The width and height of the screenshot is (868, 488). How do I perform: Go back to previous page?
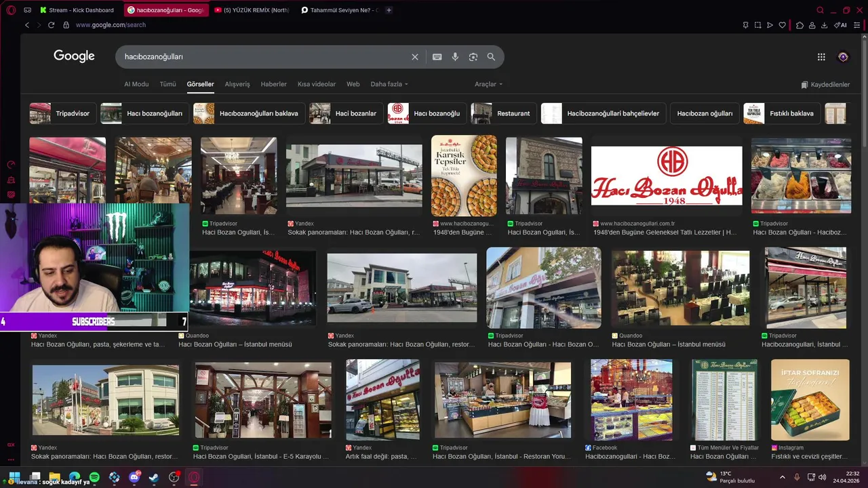click(27, 25)
